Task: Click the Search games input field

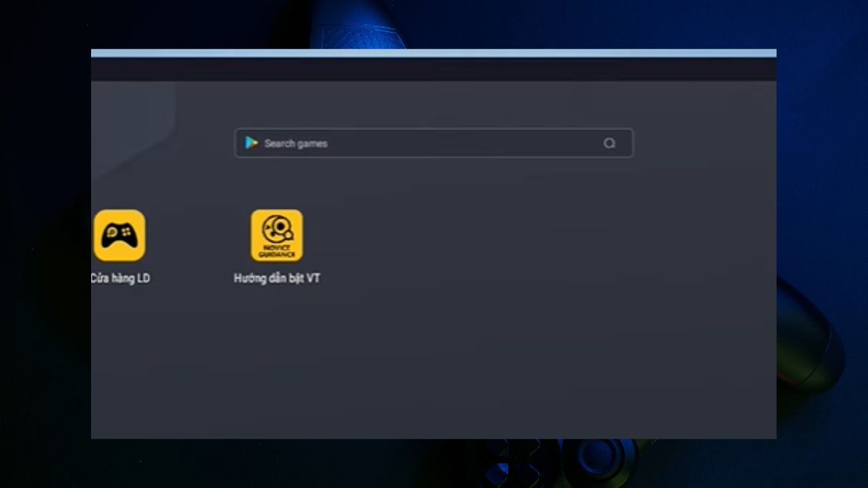Action: [434, 143]
